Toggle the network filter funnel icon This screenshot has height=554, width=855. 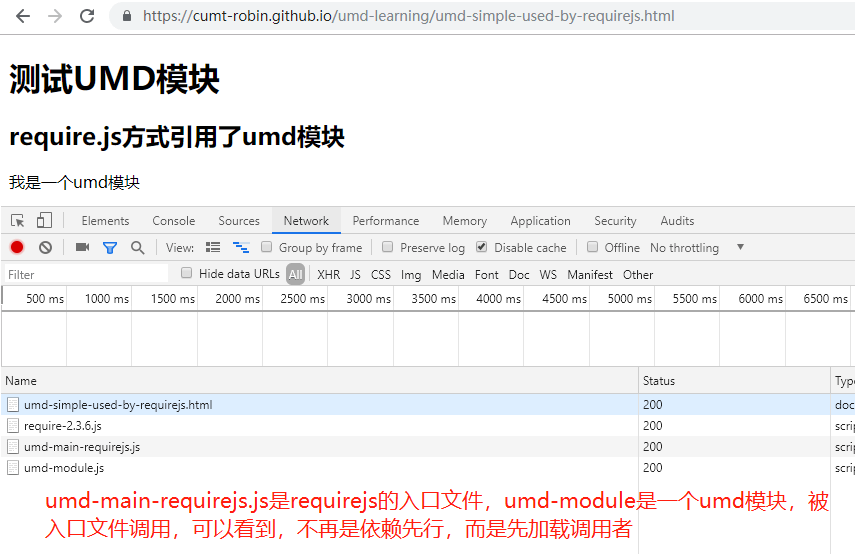(x=110, y=247)
